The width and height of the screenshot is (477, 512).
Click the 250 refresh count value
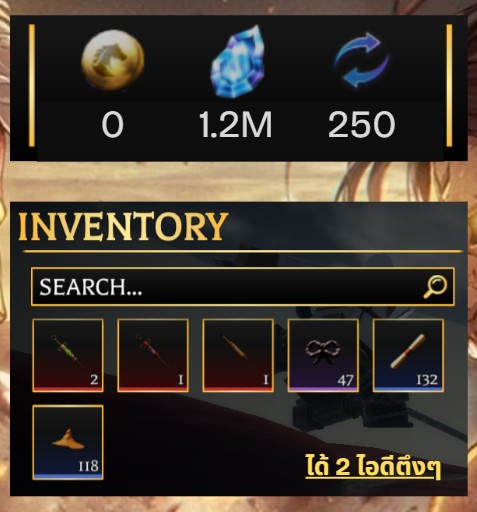(361, 125)
